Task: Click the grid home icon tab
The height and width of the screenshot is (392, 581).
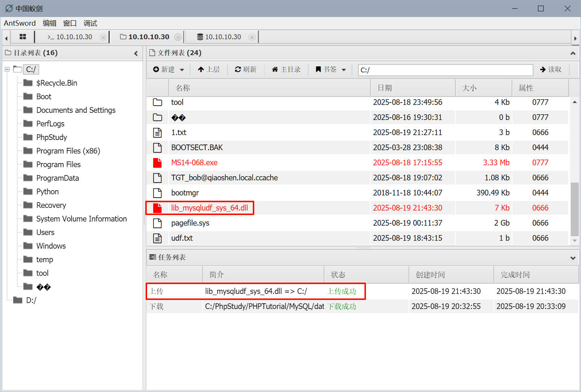Action: click(x=23, y=37)
